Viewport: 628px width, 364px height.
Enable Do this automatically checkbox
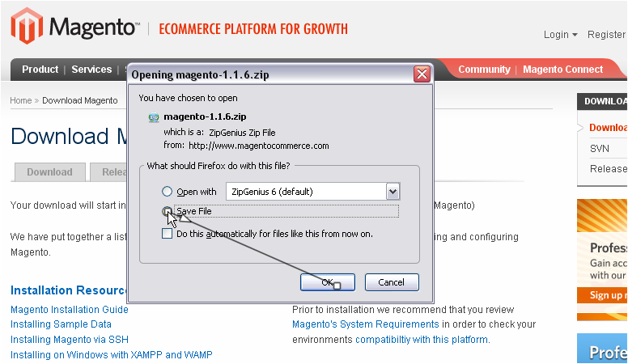(168, 234)
